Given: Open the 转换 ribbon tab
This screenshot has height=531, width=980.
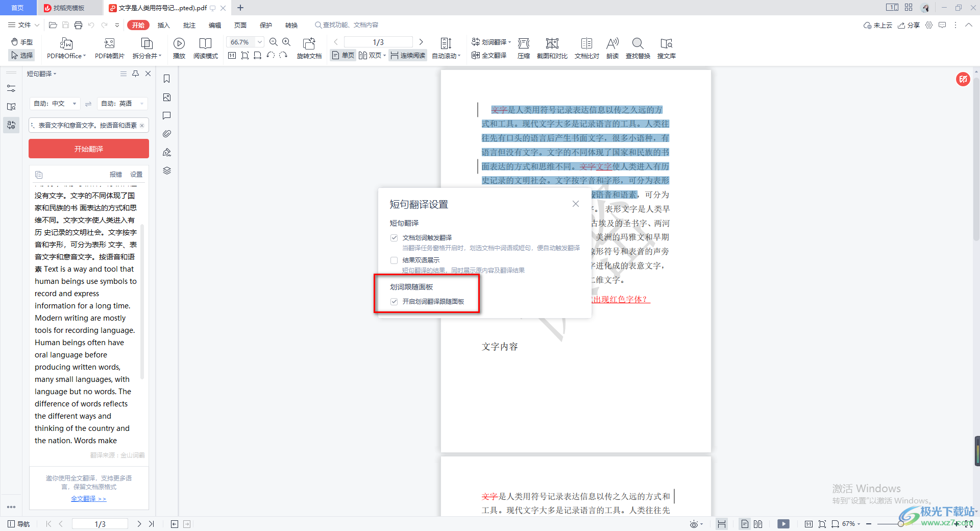Looking at the screenshot, I should tap(291, 25).
